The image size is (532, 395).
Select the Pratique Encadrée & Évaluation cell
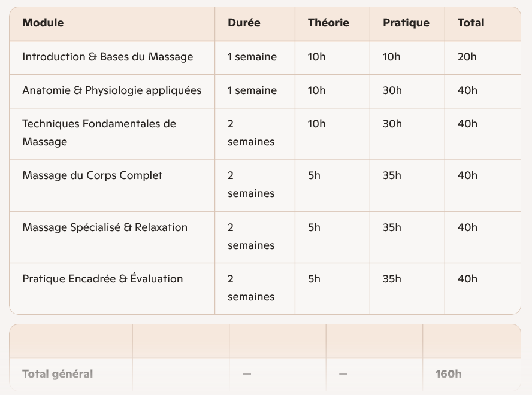[x=102, y=279]
